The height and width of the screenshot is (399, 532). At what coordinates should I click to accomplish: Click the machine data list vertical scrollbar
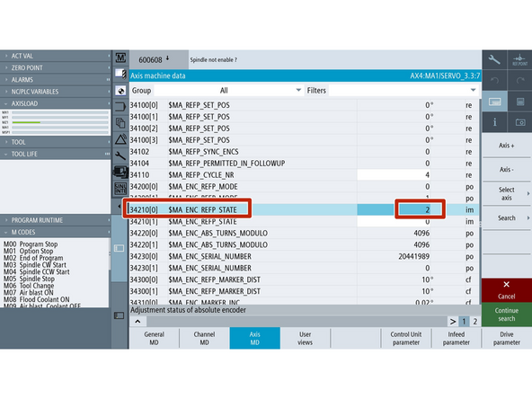pos(480,201)
